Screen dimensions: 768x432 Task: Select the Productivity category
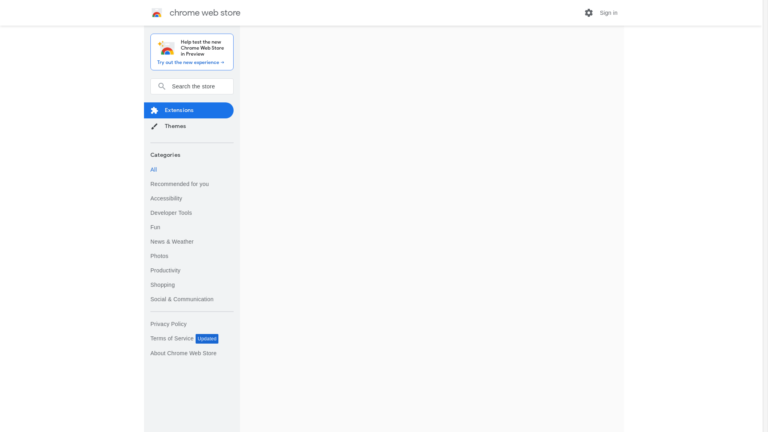pyautogui.click(x=165, y=270)
